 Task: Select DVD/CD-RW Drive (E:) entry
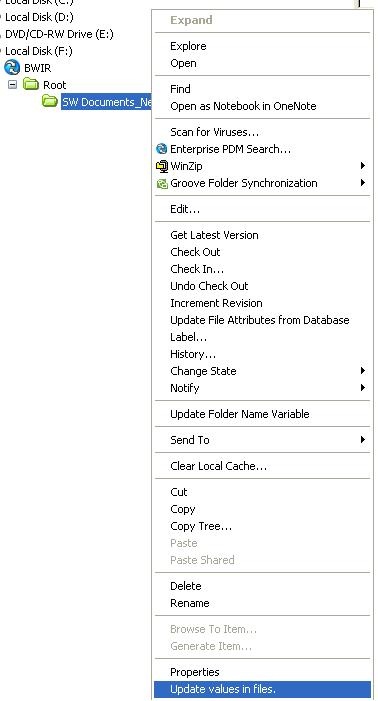click(59, 34)
